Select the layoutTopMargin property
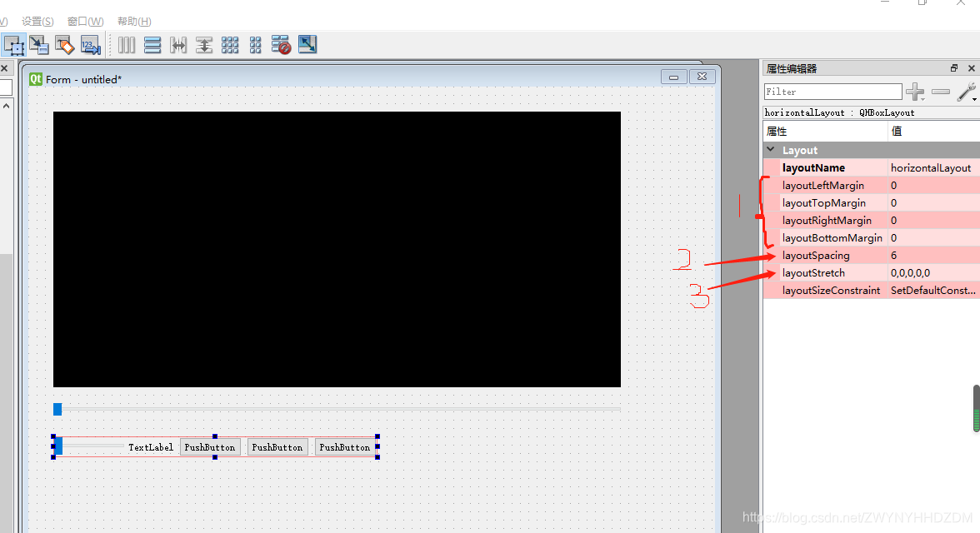 coord(872,202)
